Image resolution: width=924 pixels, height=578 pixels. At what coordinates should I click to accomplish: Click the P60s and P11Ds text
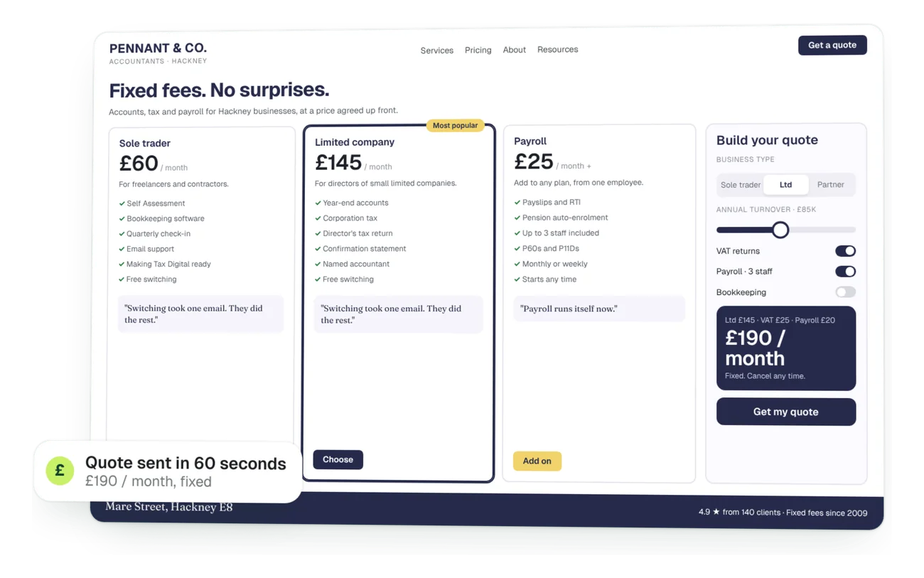click(551, 248)
